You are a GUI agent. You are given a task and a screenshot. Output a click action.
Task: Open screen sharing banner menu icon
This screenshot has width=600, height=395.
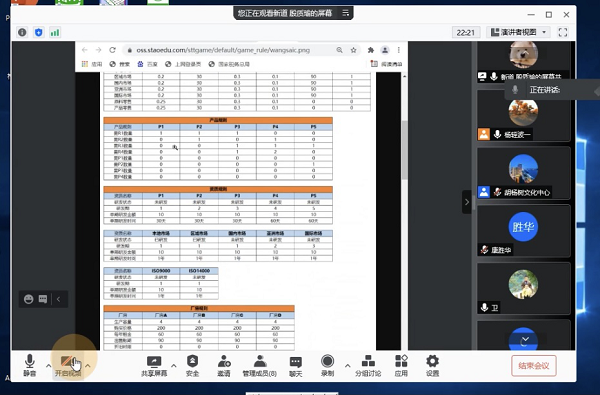click(x=346, y=13)
